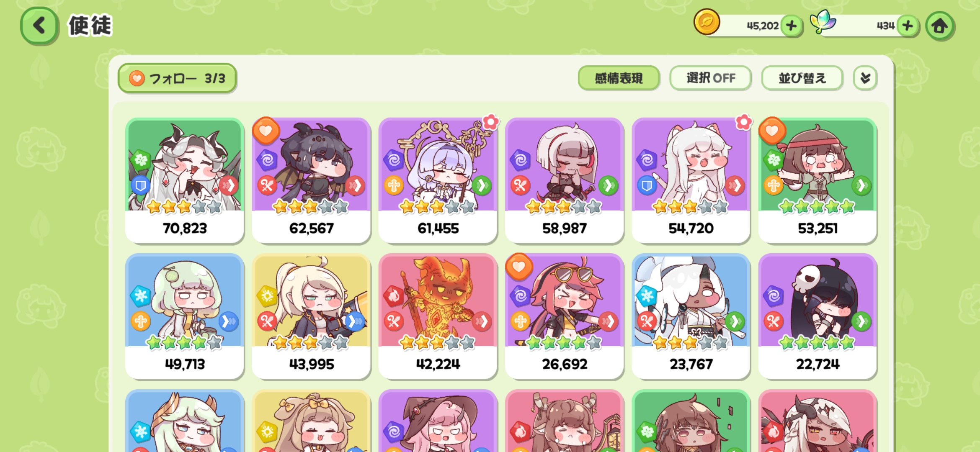Go back using the green arrow button
The height and width of the screenshot is (452, 980).
39,26
